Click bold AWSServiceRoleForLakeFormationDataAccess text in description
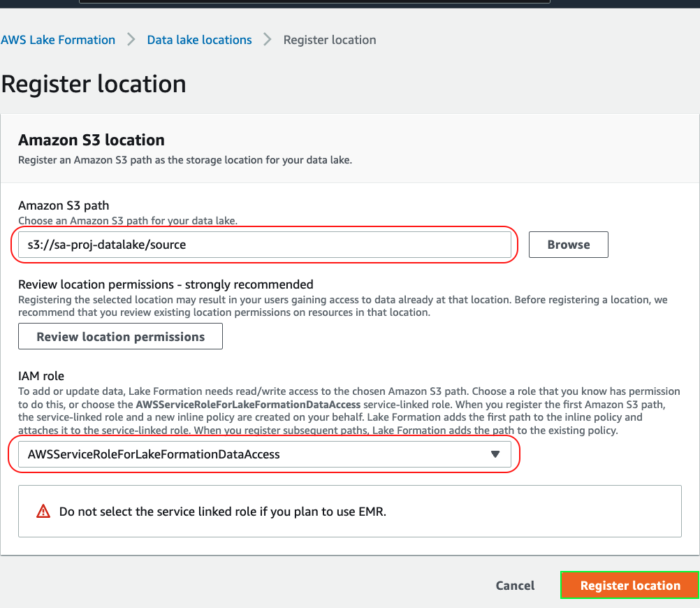The height and width of the screenshot is (608, 700). click(x=248, y=405)
